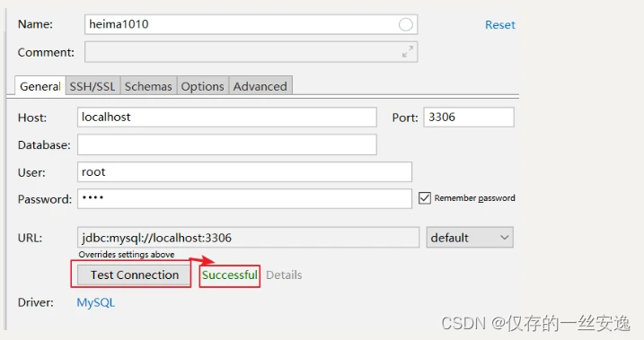The width and height of the screenshot is (644, 340).
Task: Focus the Host input field
Action: 226,118
